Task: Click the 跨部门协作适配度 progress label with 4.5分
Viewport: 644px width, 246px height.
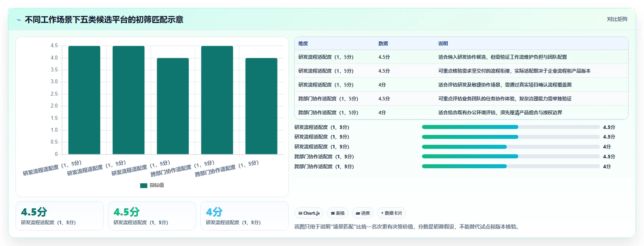Action: [324, 157]
